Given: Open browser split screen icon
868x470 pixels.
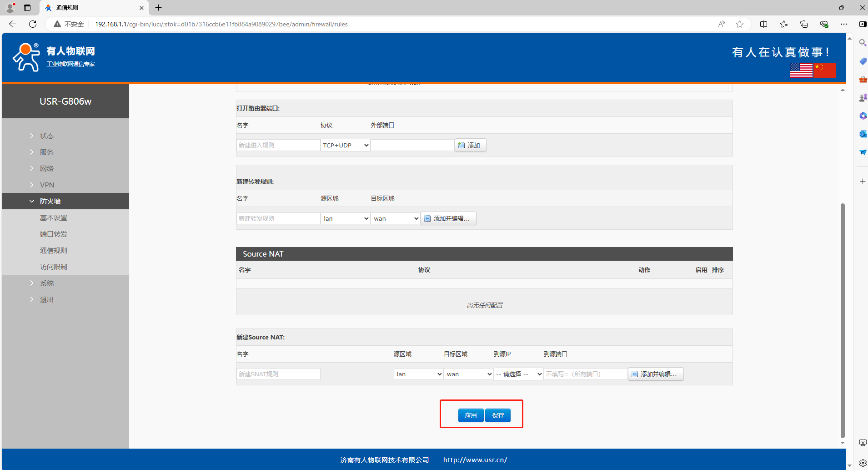Looking at the screenshot, I should 763,24.
